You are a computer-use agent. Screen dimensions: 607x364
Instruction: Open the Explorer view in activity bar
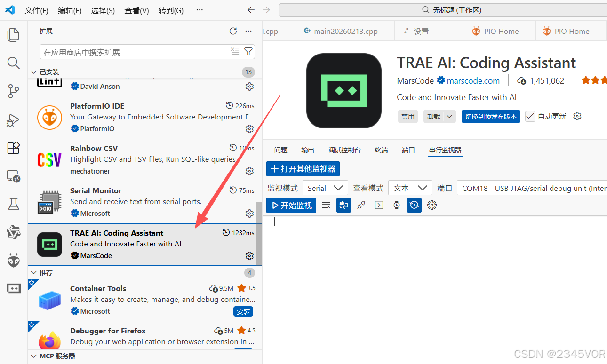(x=14, y=34)
